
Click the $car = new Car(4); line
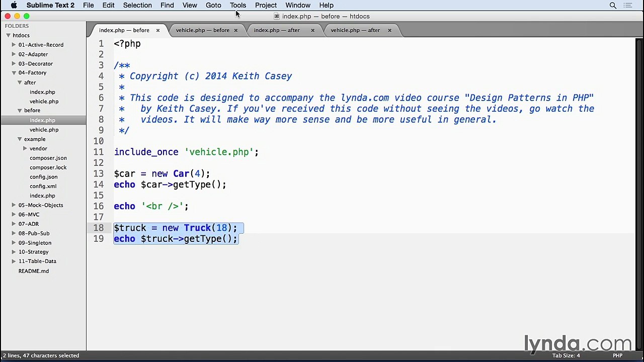pyautogui.click(x=162, y=173)
